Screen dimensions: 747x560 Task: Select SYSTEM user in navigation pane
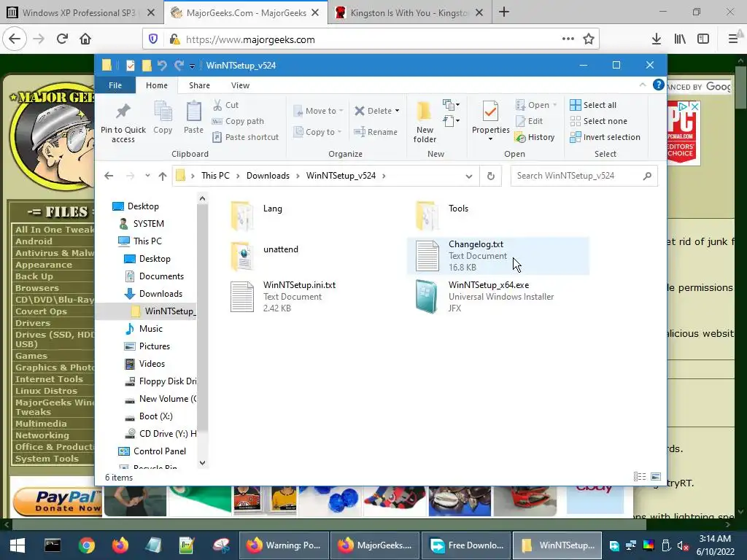147,224
